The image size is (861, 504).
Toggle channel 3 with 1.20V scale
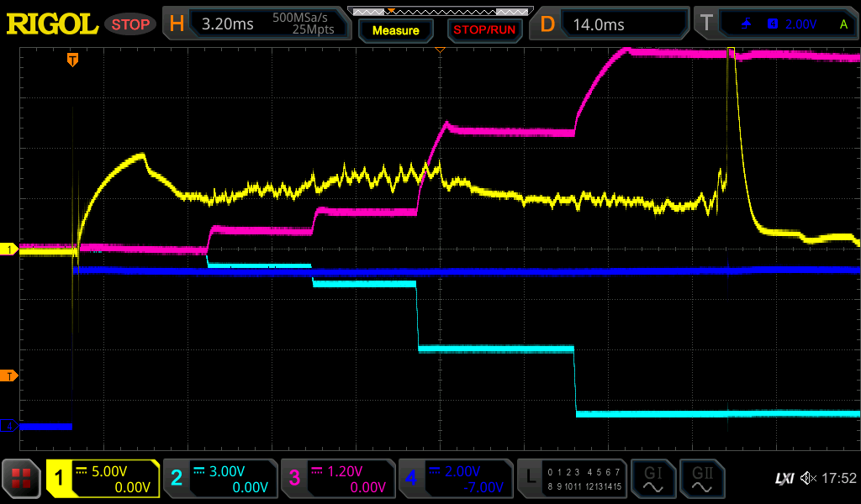pos(337,479)
